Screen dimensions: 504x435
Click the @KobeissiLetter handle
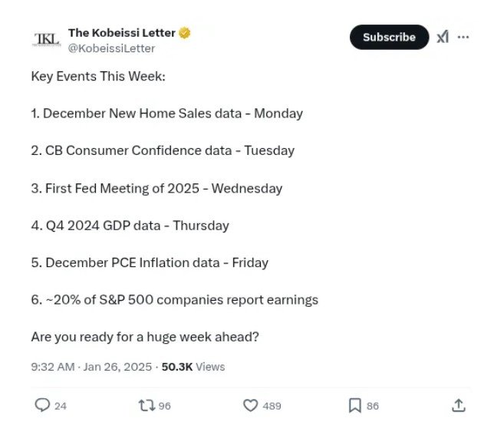[x=111, y=48]
